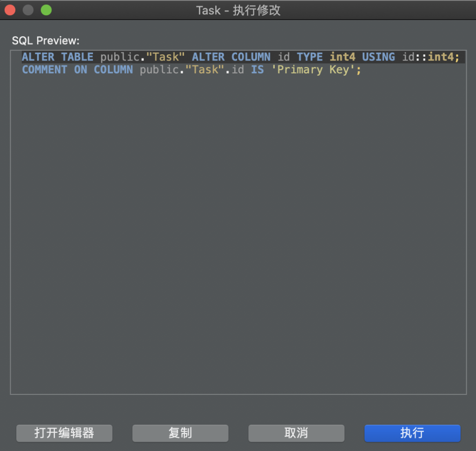
Task: Click the SQL Preview label
Action: (x=46, y=41)
